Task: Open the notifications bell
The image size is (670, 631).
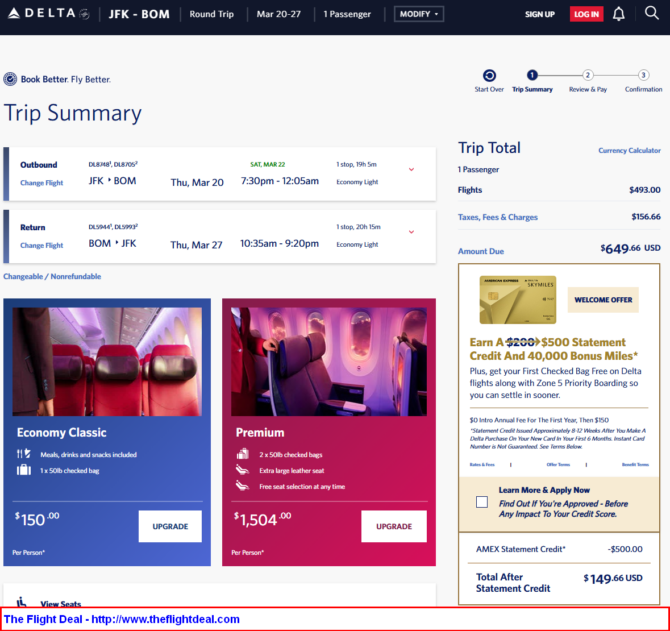Action: coord(618,14)
